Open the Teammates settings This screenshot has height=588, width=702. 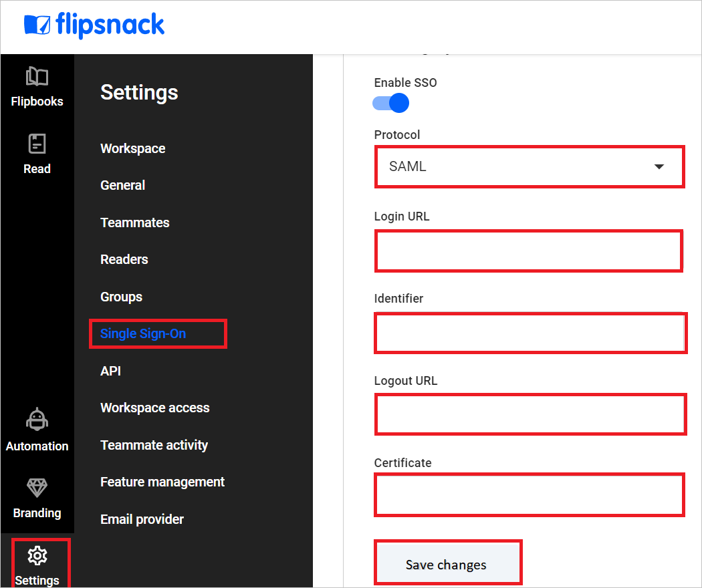pyautogui.click(x=134, y=223)
